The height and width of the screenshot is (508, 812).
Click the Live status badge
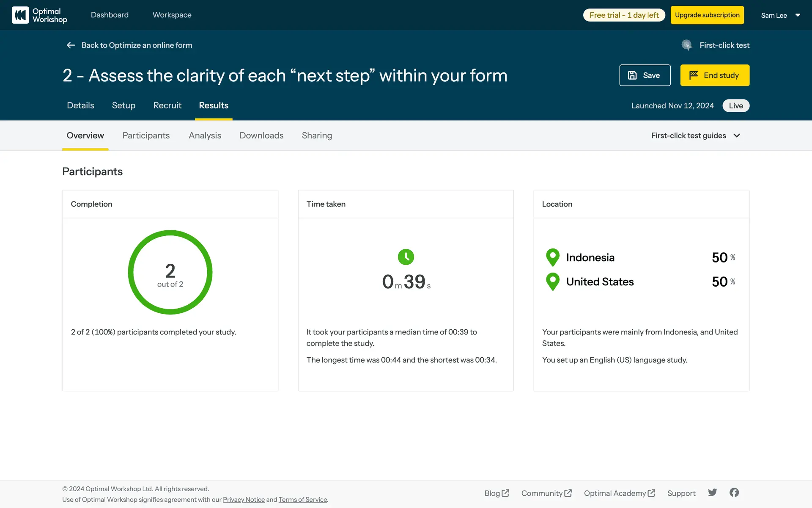pyautogui.click(x=735, y=105)
